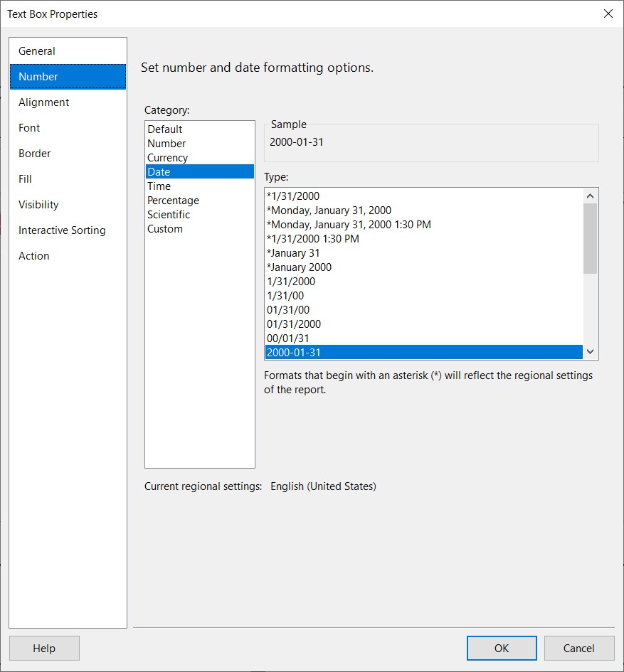Switch to the Alignment page
The width and height of the screenshot is (624, 672).
pyautogui.click(x=68, y=102)
